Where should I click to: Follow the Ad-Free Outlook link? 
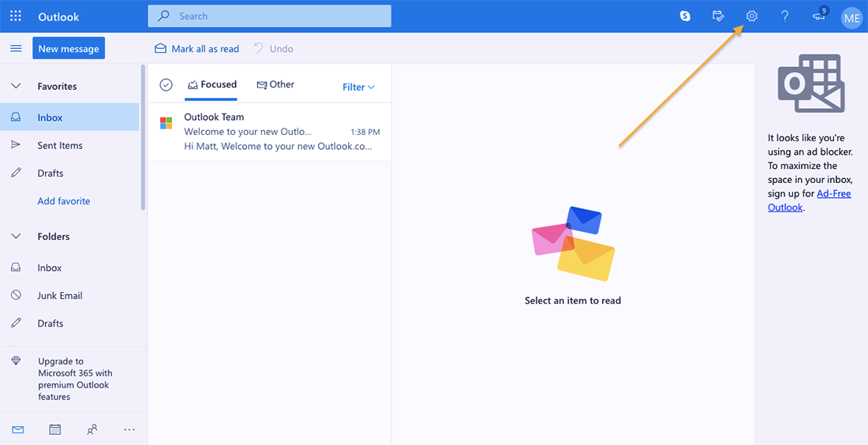[x=832, y=194]
